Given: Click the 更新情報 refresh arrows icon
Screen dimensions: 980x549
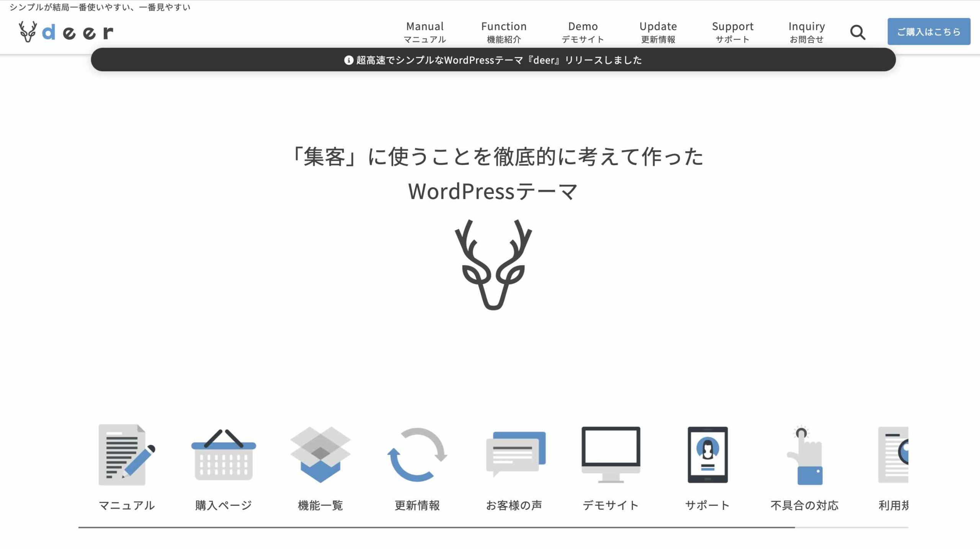Looking at the screenshot, I should [x=417, y=454].
